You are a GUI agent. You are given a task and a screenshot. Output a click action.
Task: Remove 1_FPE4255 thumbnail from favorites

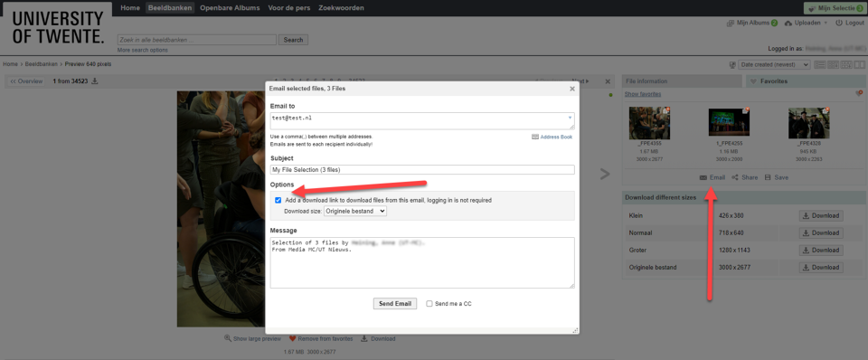click(x=748, y=109)
